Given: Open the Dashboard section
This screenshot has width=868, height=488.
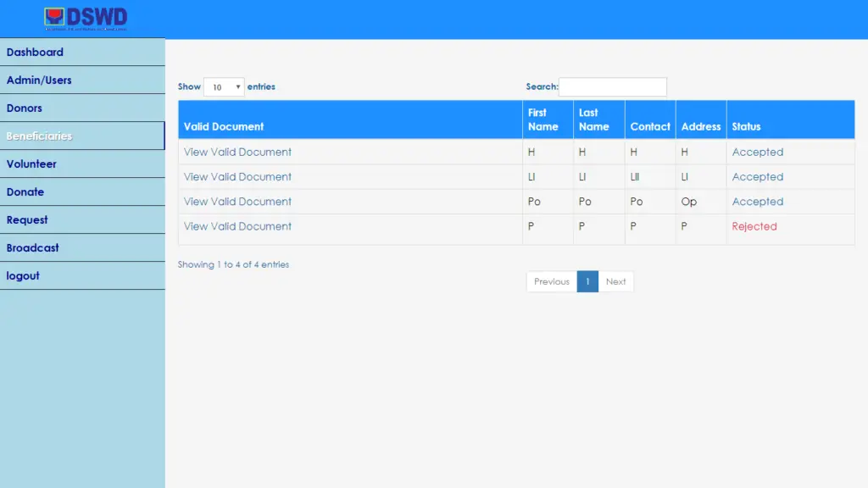Looking at the screenshot, I should pos(35,52).
